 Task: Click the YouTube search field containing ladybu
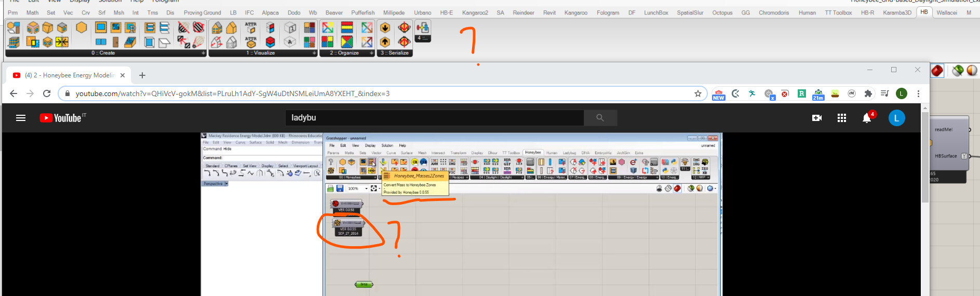(x=435, y=118)
